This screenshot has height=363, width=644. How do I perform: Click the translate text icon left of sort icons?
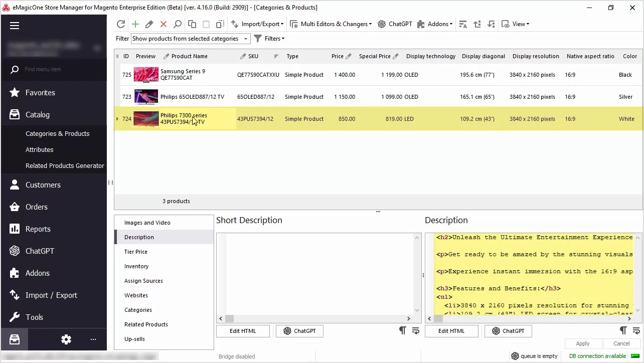coord(462,24)
